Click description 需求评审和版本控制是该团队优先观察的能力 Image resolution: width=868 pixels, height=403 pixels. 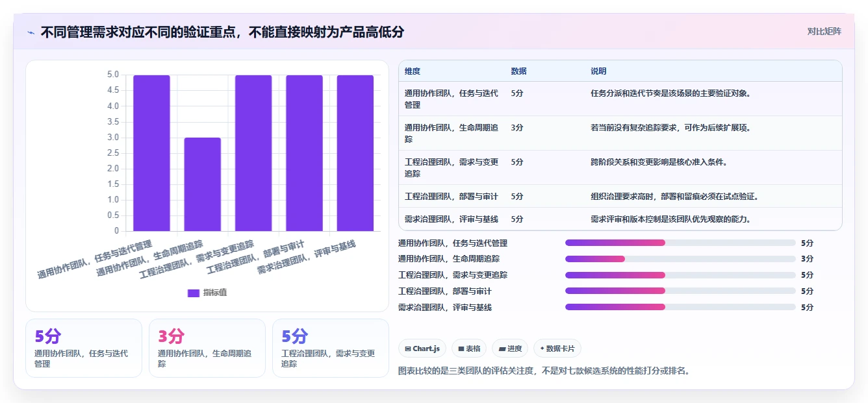coord(671,219)
